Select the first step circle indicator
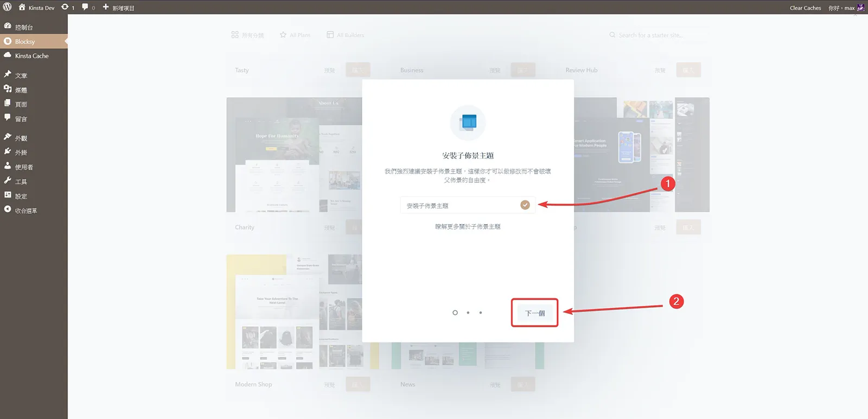The width and height of the screenshot is (868, 419). [x=455, y=313]
